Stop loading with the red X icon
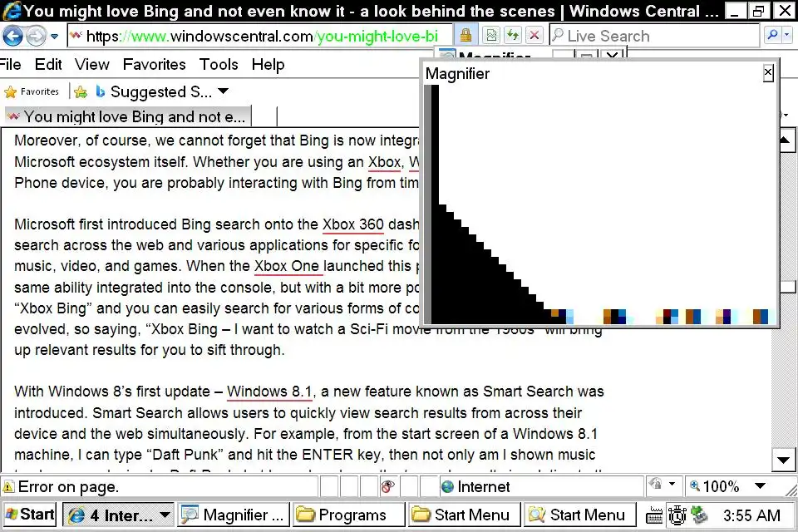 coord(534,35)
